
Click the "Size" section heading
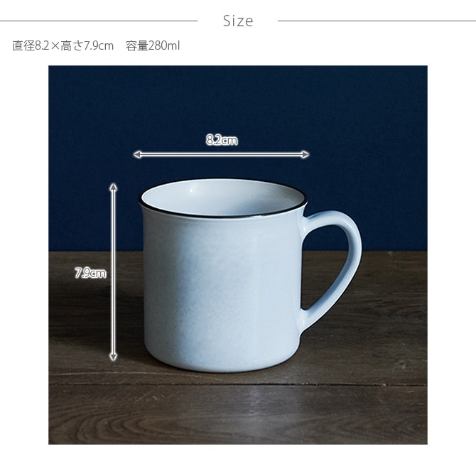point(238,21)
